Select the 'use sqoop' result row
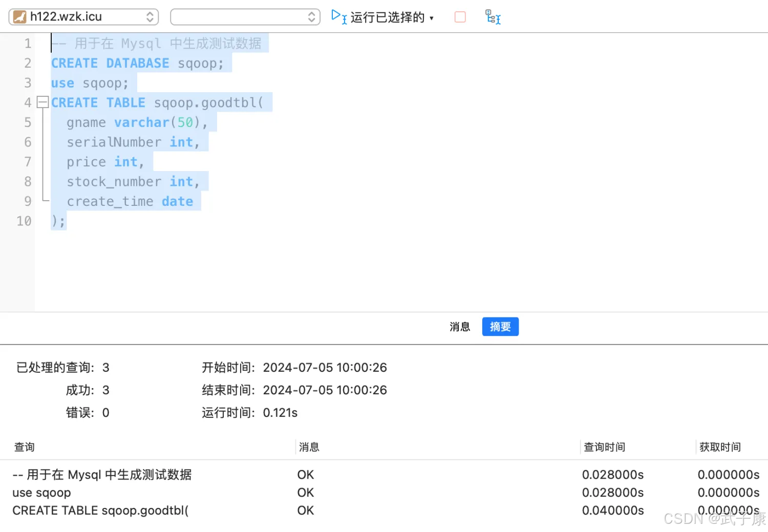The height and width of the screenshot is (532, 768). point(384,493)
